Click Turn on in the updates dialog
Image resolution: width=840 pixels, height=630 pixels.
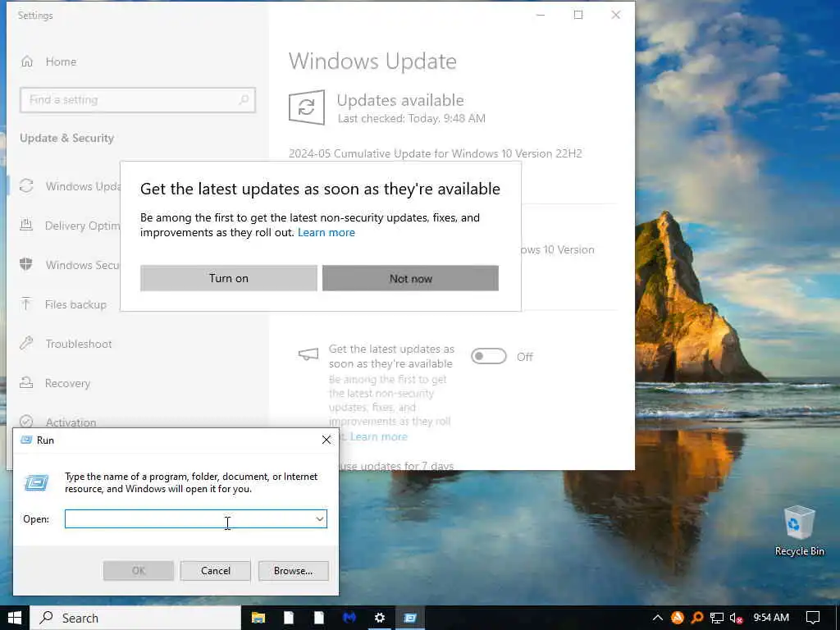point(229,278)
